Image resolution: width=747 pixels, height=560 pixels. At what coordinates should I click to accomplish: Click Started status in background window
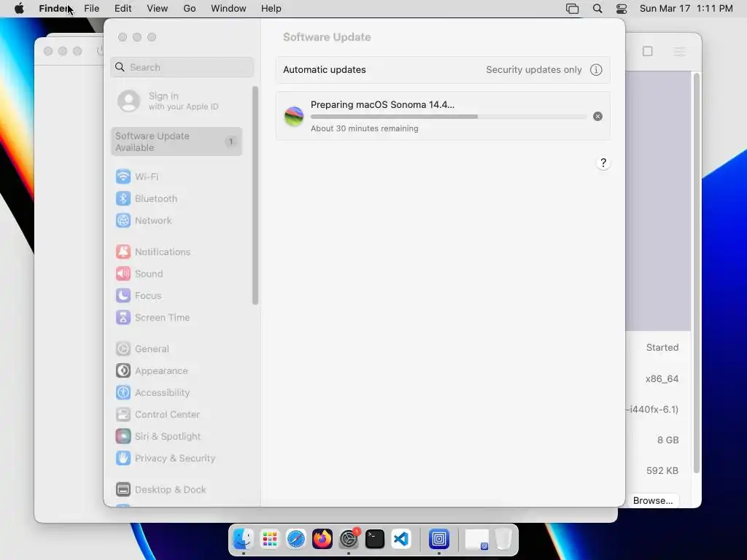pos(662,348)
